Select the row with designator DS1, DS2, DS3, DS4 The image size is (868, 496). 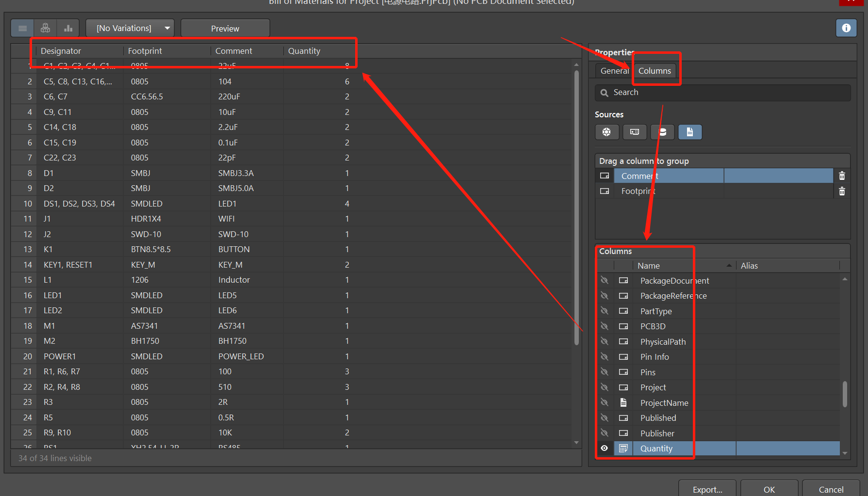click(x=79, y=204)
